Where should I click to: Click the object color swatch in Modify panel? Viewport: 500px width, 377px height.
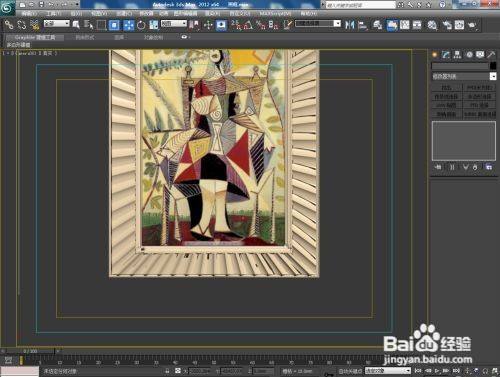493,66
